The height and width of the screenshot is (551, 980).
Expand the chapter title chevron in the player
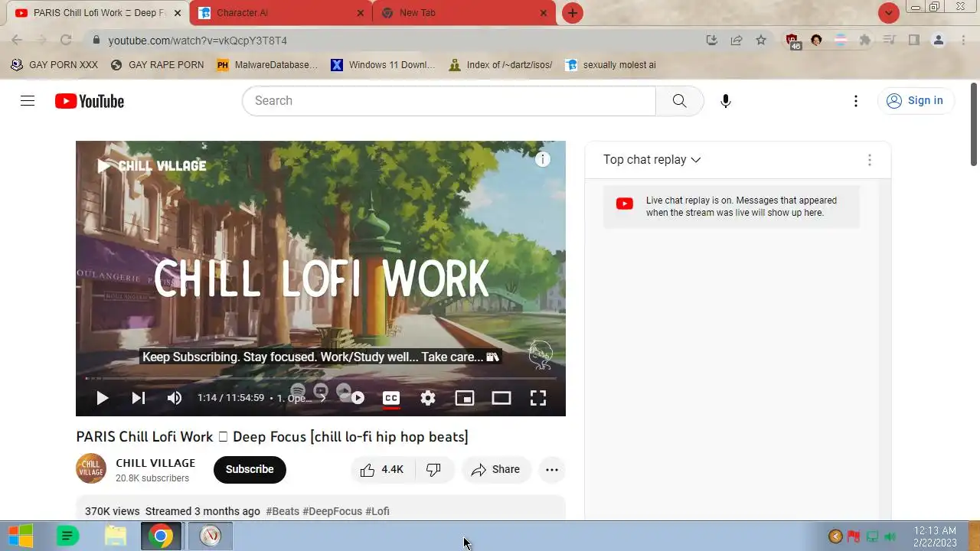pyautogui.click(x=322, y=398)
